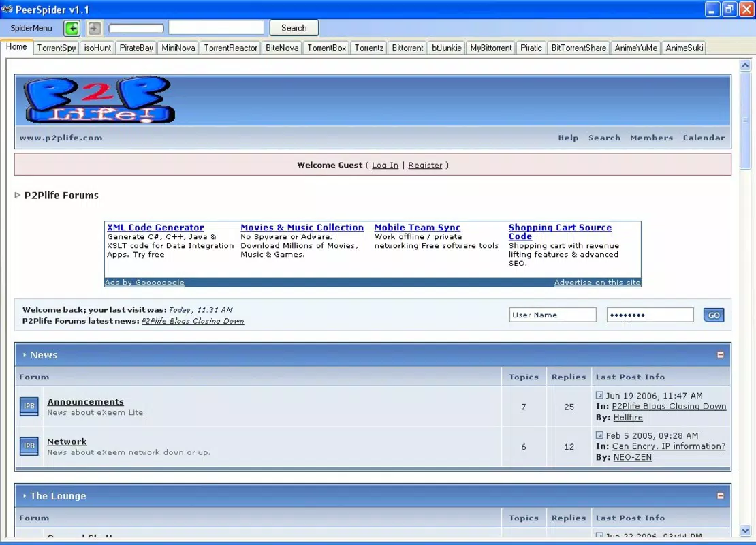This screenshot has width=756, height=545.
Task: Open the Help link in forum header
Action: [568, 138]
